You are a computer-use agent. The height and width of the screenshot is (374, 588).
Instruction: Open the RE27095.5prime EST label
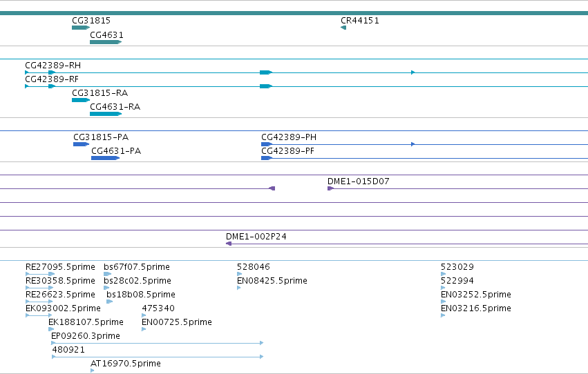60,267
